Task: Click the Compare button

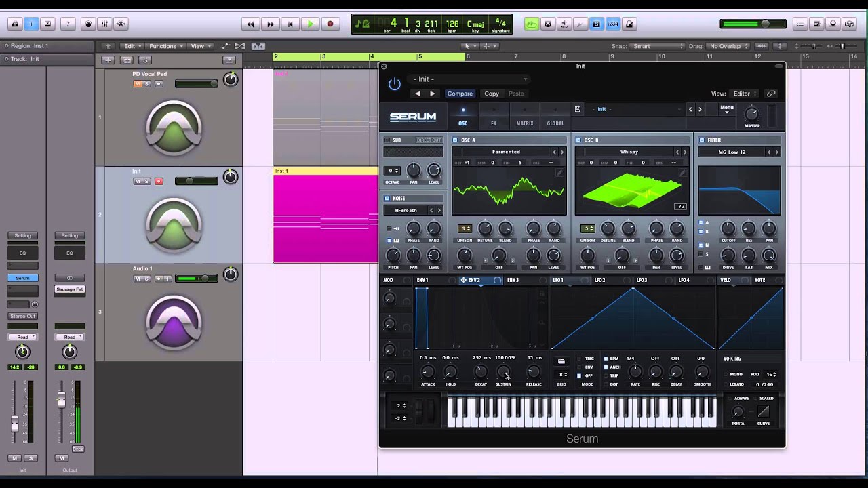Action: (460, 94)
